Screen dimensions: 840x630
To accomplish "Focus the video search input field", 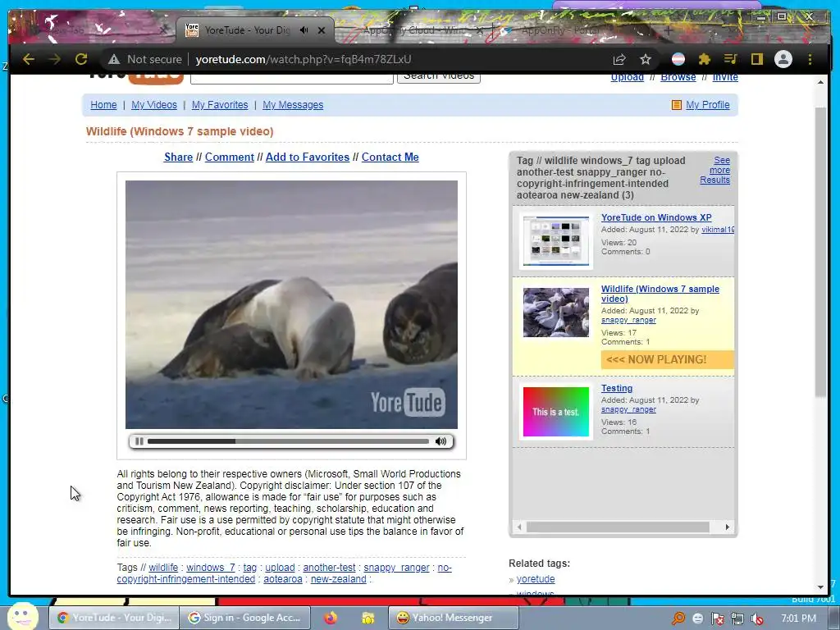I will click(x=292, y=79).
